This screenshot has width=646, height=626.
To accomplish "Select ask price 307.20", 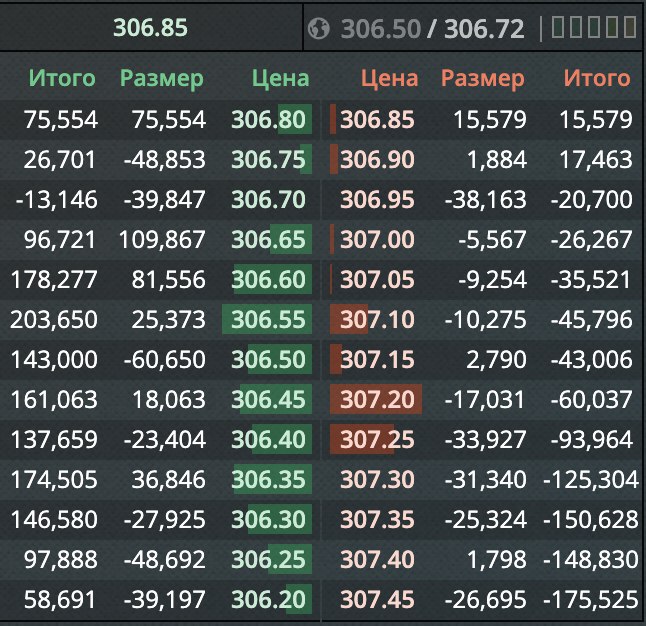I will 377,399.
